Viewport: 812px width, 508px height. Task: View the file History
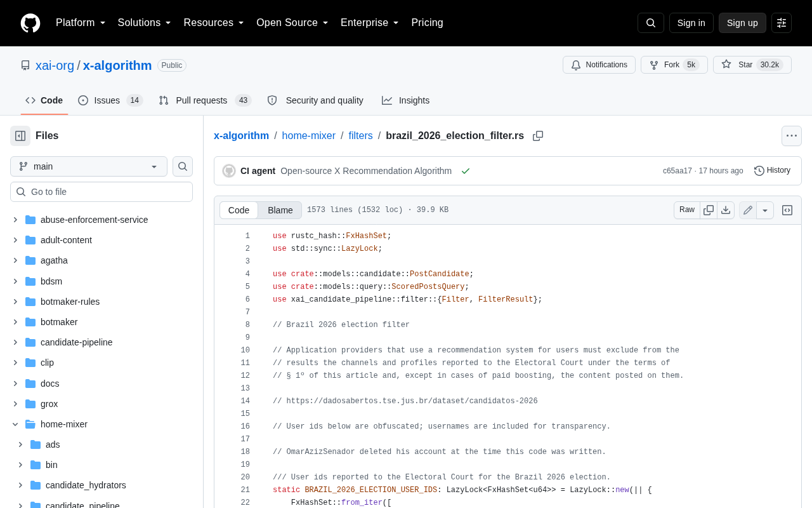point(773,170)
